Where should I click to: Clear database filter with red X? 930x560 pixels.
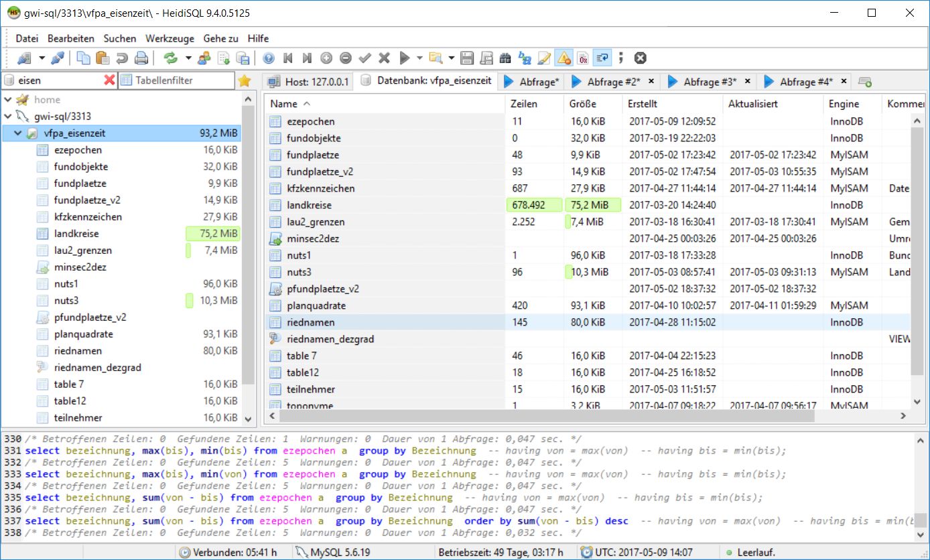pos(110,80)
